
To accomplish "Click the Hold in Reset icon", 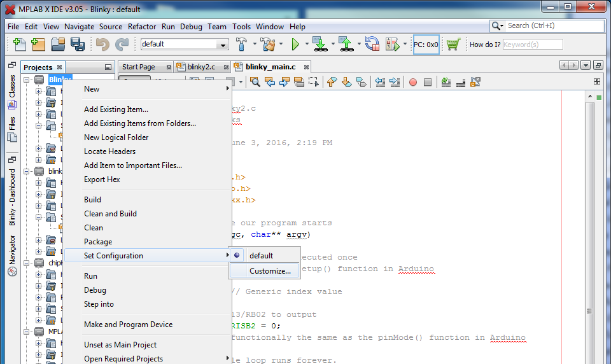I will tap(372, 44).
